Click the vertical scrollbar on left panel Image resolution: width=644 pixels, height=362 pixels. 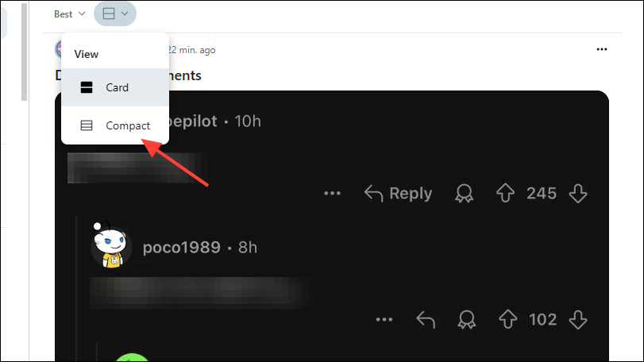click(x=25, y=52)
